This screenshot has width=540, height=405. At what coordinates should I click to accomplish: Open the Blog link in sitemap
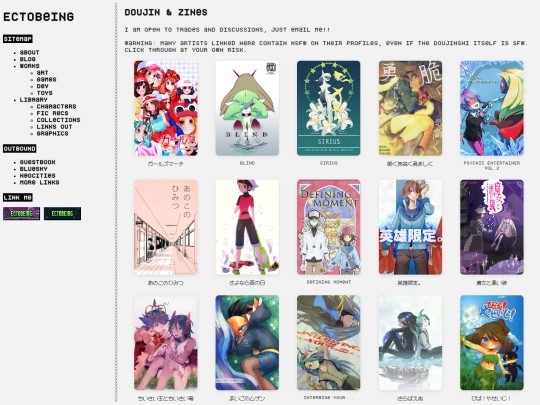(28, 59)
